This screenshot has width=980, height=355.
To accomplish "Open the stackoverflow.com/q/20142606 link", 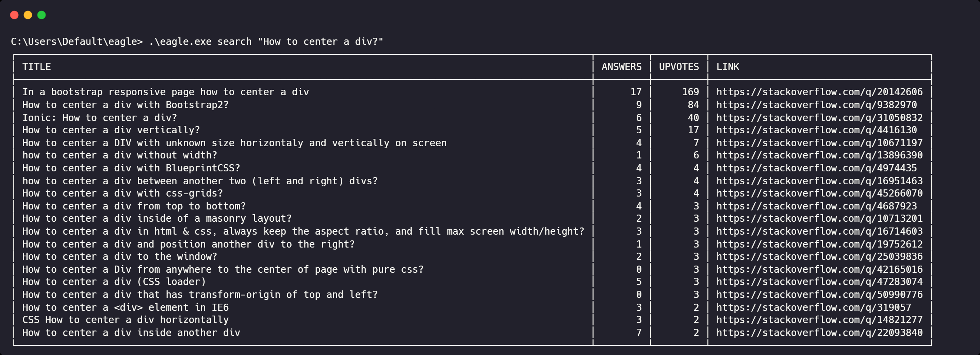I will click(x=819, y=92).
